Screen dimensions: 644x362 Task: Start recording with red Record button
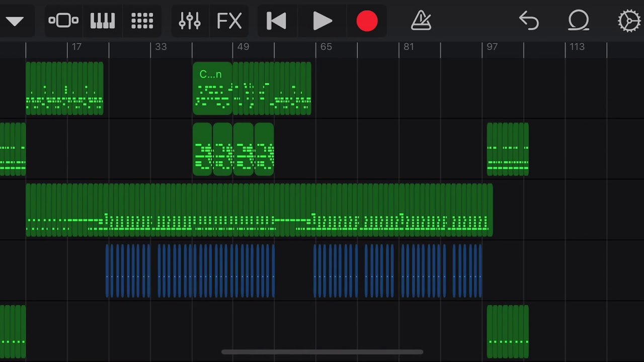(x=367, y=21)
